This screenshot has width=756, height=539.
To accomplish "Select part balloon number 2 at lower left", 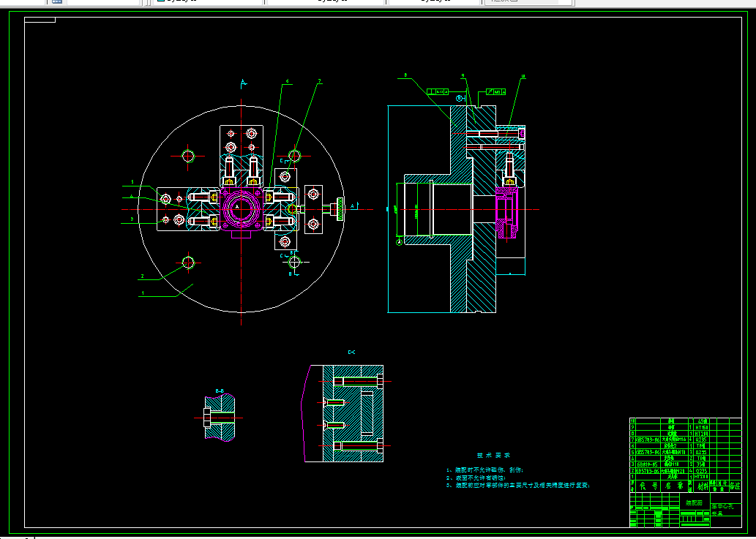I will [x=142, y=276].
